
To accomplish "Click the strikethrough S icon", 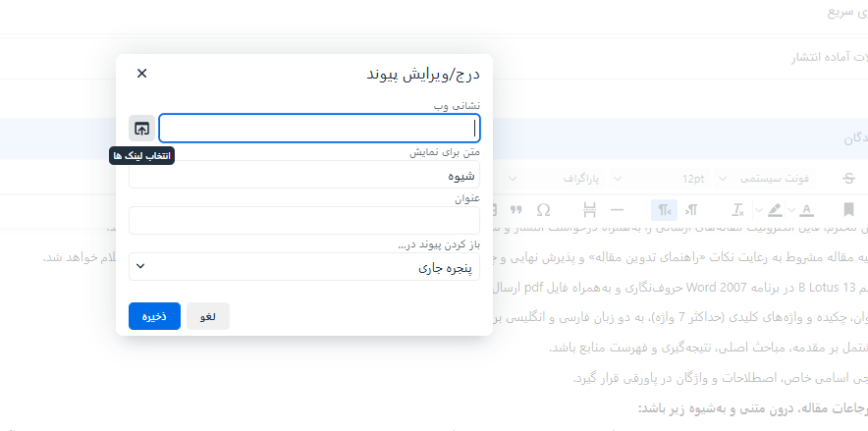I will [x=848, y=179].
